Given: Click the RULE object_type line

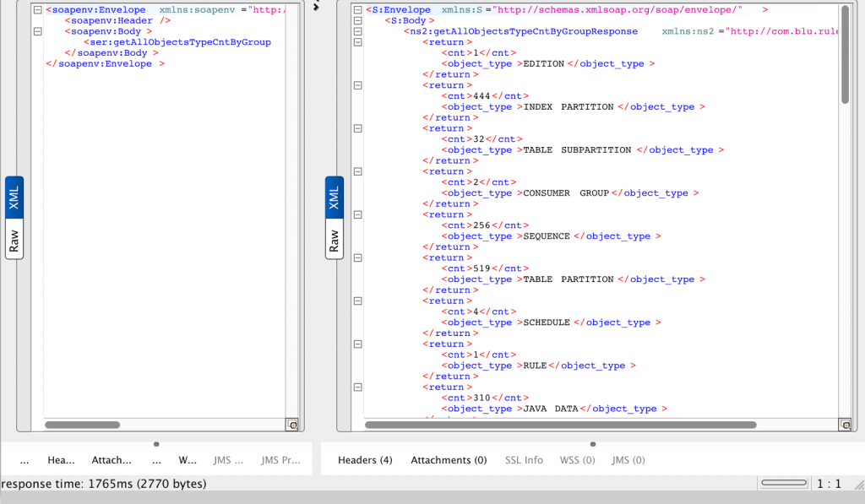Looking at the screenshot, I should (538, 366).
